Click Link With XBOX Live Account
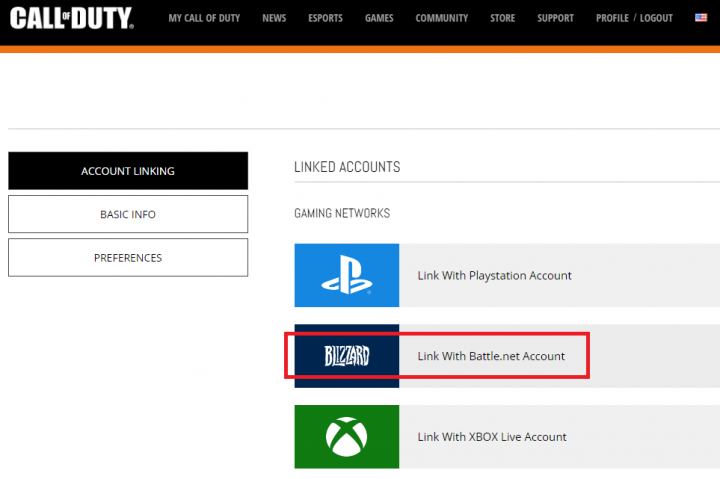The image size is (720, 479). click(492, 437)
